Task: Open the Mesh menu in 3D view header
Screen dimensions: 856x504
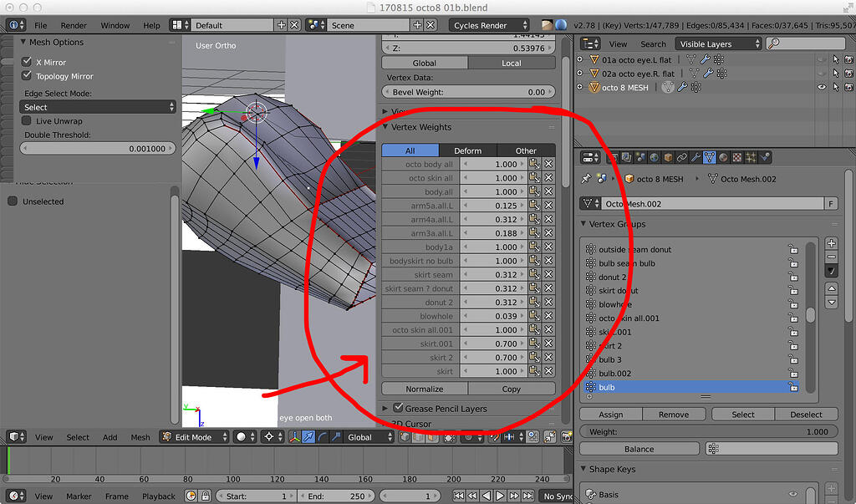Action: click(x=140, y=437)
